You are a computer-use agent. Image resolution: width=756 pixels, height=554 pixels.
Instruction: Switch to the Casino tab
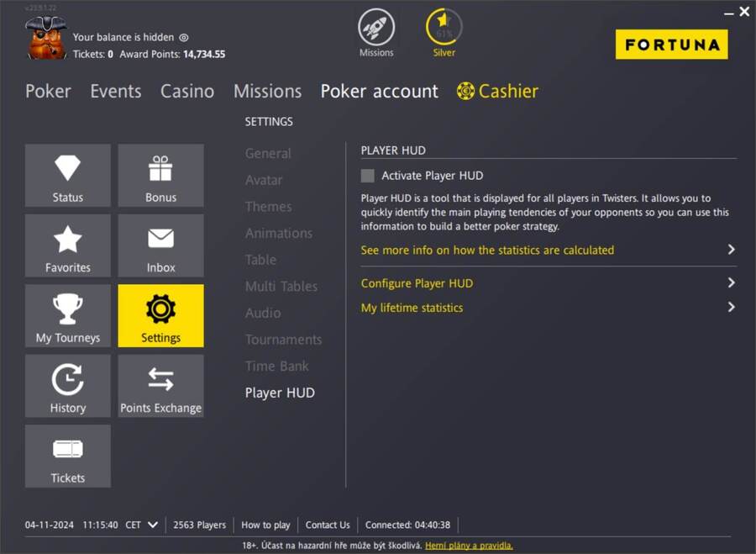coord(187,91)
